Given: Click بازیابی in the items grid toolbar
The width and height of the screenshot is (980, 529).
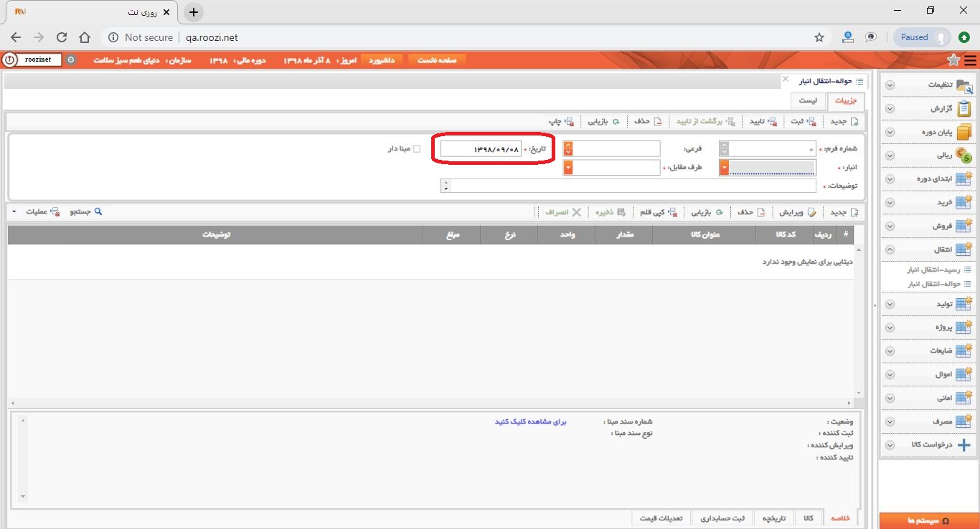Looking at the screenshot, I should coord(707,212).
